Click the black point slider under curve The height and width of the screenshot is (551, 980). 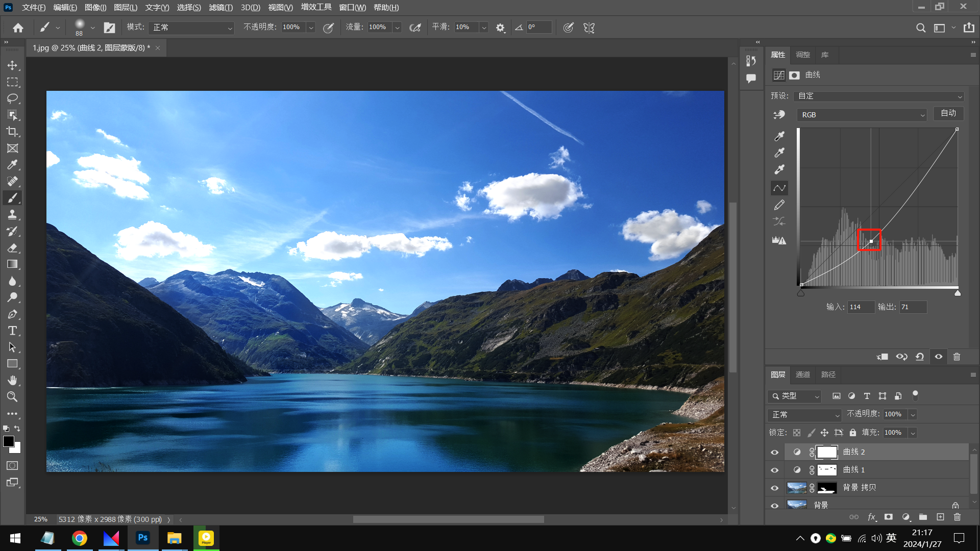(x=801, y=293)
